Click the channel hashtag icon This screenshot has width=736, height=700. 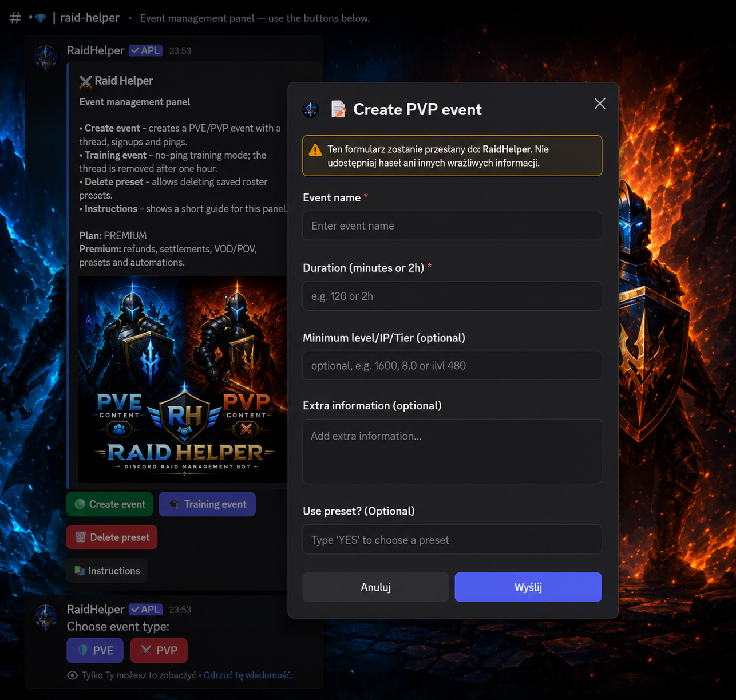click(15, 18)
